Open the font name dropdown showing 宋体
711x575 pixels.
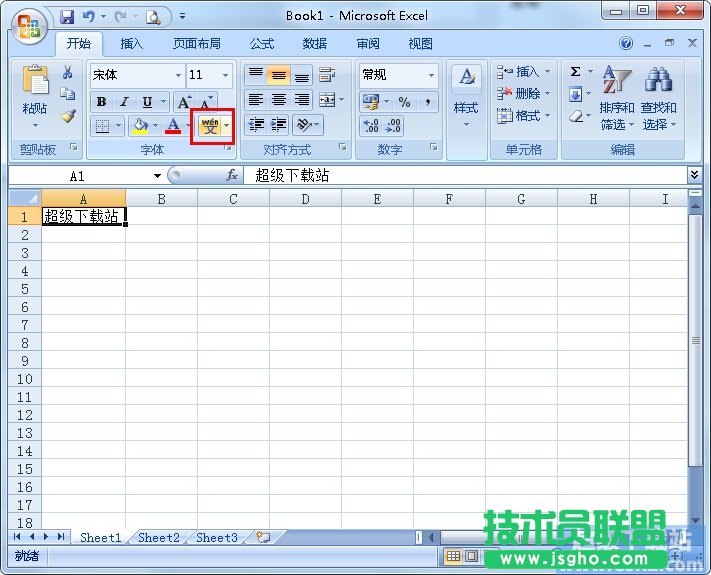coord(178,75)
